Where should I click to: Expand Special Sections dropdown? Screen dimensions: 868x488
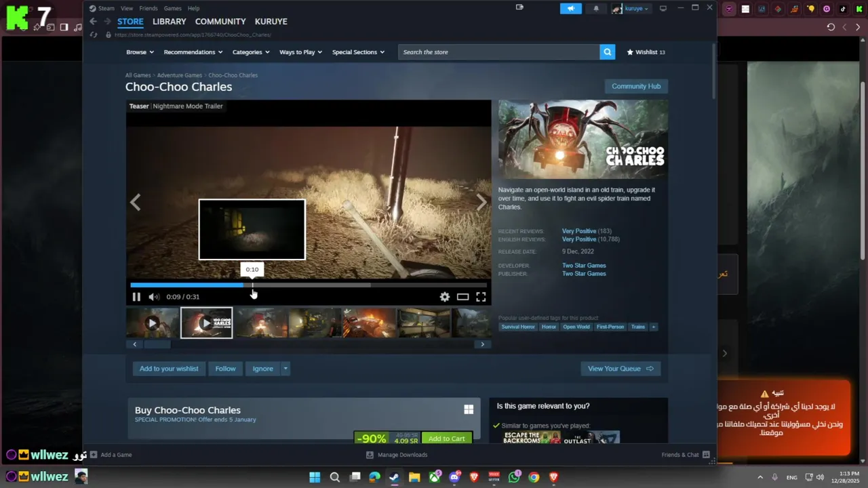point(358,52)
